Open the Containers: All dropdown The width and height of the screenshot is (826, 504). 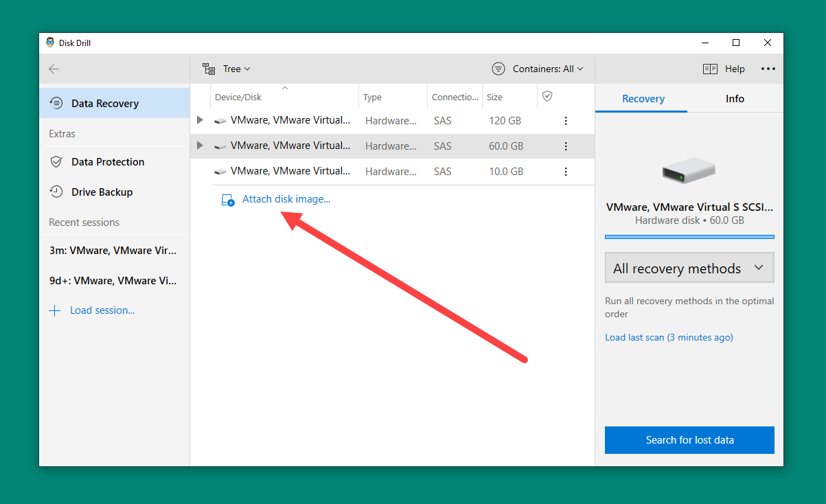(548, 69)
